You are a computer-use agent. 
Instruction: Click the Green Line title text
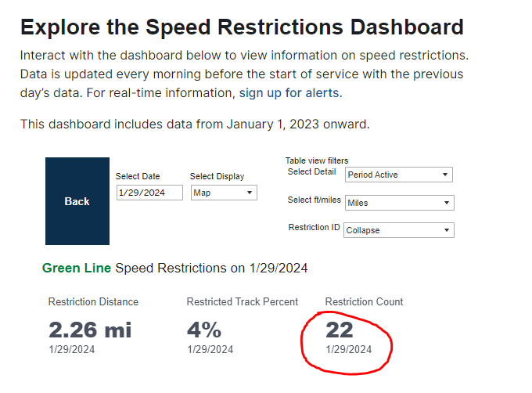[x=77, y=269]
